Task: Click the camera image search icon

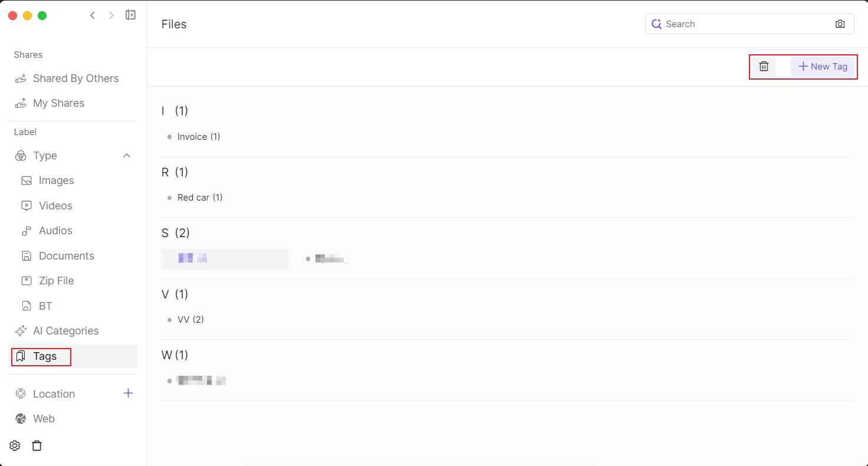Action: (x=840, y=24)
